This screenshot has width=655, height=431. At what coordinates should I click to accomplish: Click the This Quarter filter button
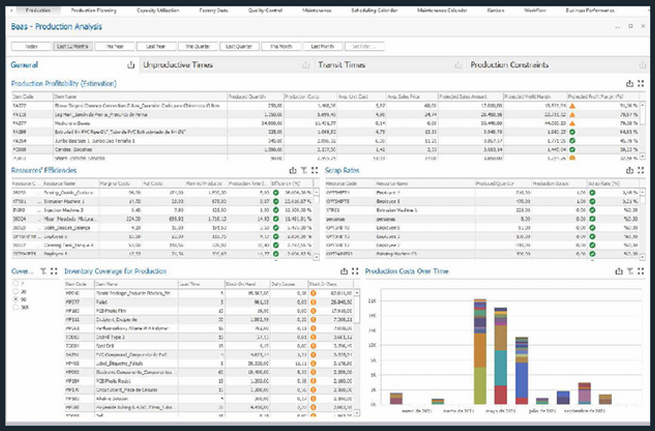(x=198, y=47)
